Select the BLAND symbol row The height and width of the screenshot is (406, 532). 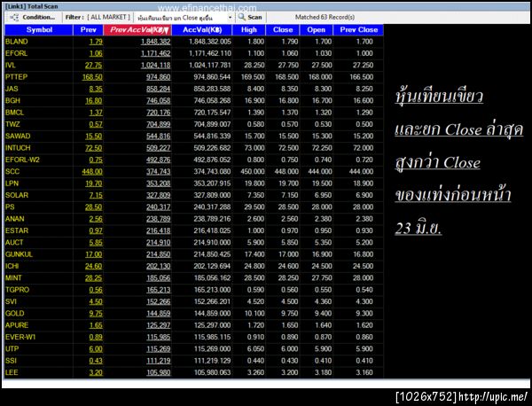[17, 42]
